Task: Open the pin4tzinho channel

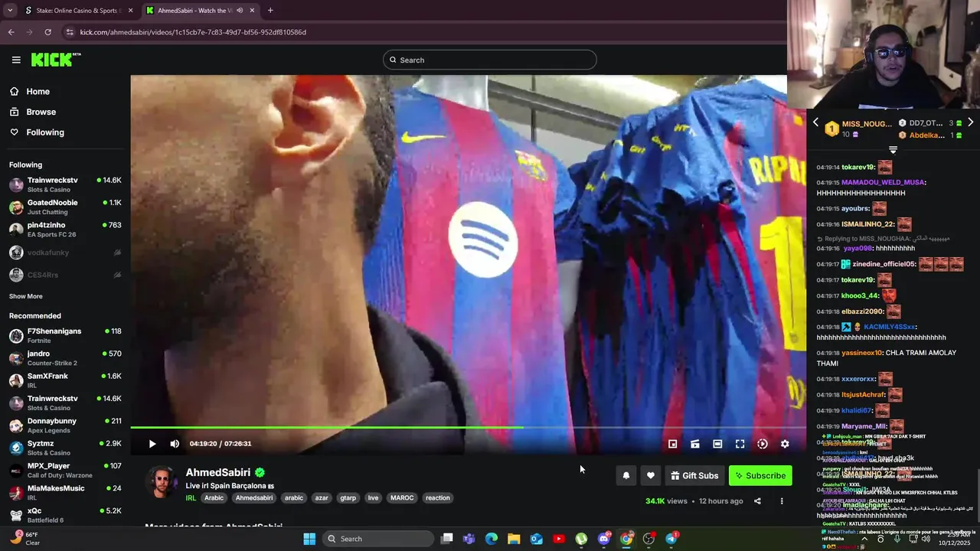Action: (65, 230)
